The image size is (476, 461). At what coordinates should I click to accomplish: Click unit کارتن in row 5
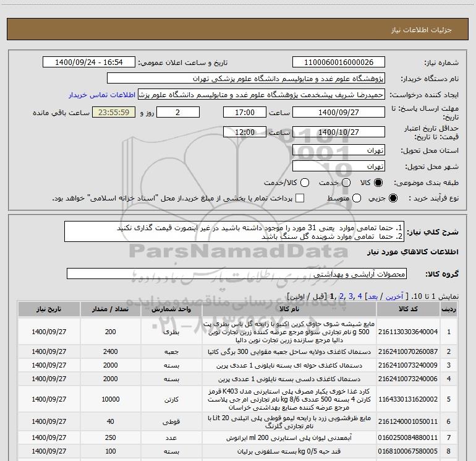tap(171, 399)
